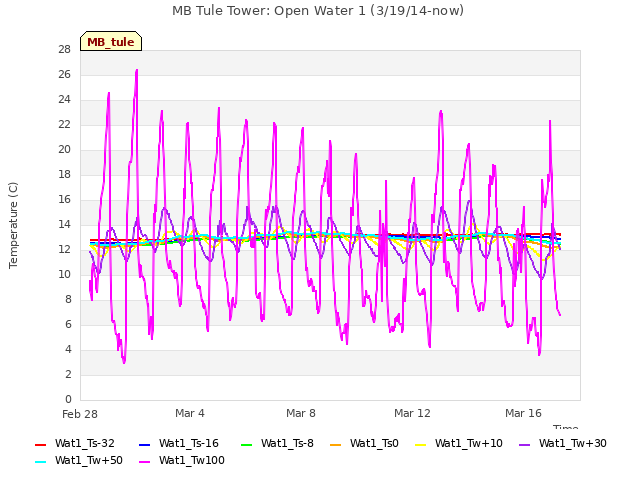Select the Wat1_Tw+50 legend label
640x480 pixels.
pyautogui.click(x=89, y=461)
